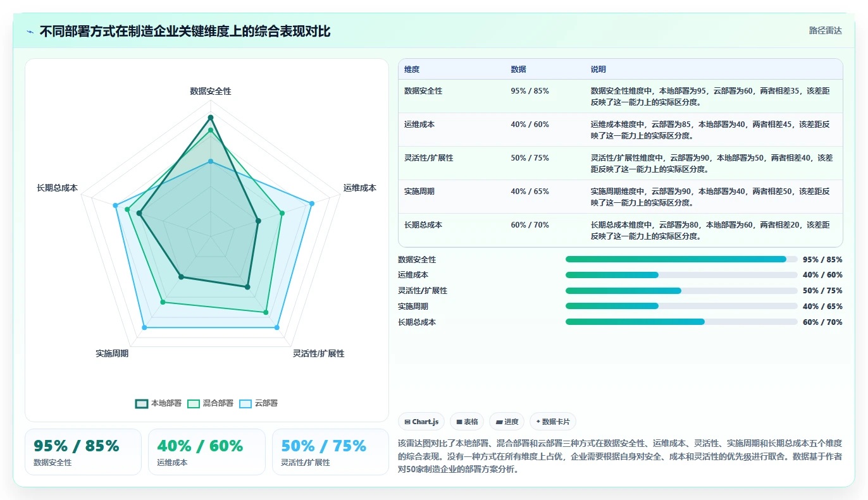Click the 数据安全性 progress bar
Viewport: 868px width, 500px height.
[x=681, y=259]
